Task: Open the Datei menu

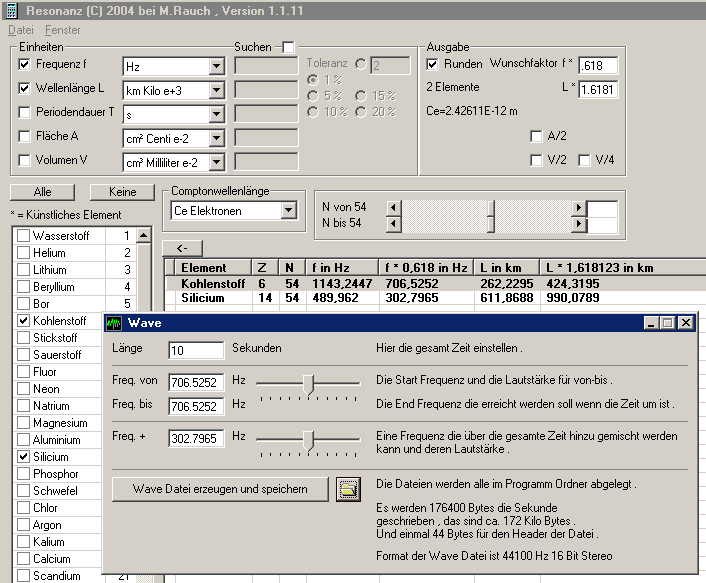Action: click(x=21, y=30)
